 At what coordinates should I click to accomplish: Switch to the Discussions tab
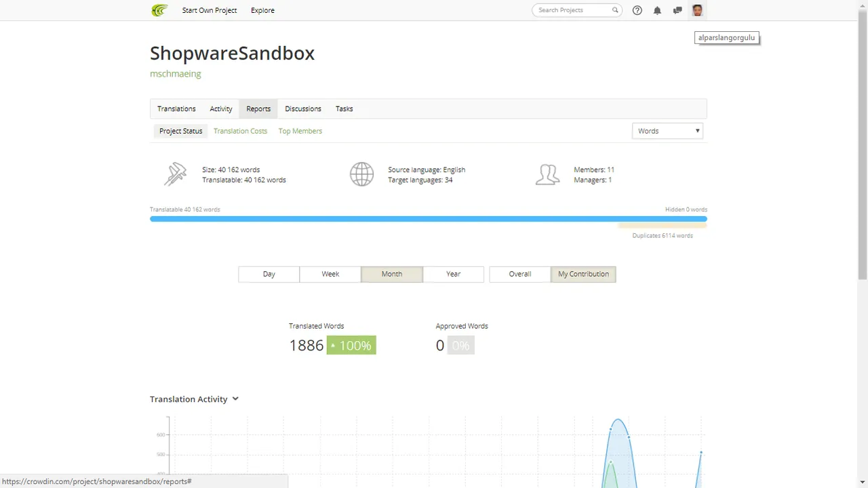coord(303,108)
